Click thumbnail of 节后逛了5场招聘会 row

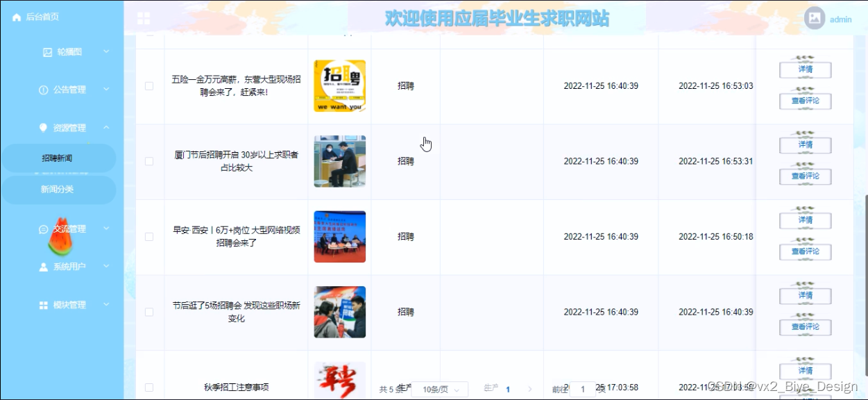[340, 312]
